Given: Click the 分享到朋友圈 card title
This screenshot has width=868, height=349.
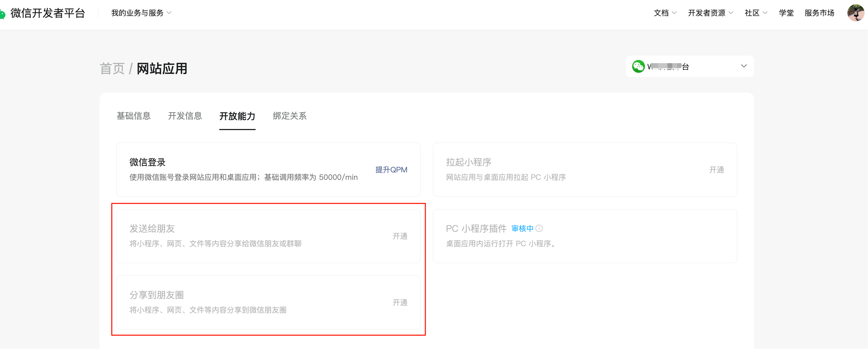Looking at the screenshot, I should pyautogui.click(x=156, y=295).
